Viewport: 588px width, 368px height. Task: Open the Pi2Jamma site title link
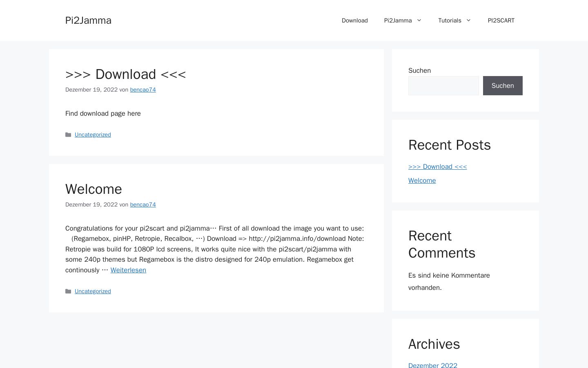(88, 20)
